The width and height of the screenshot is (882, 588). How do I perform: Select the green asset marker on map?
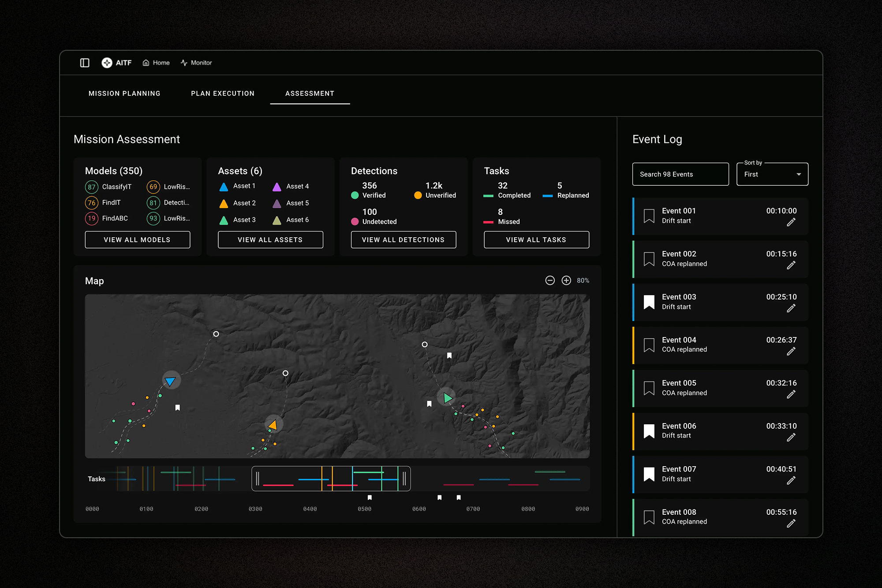[447, 398]
